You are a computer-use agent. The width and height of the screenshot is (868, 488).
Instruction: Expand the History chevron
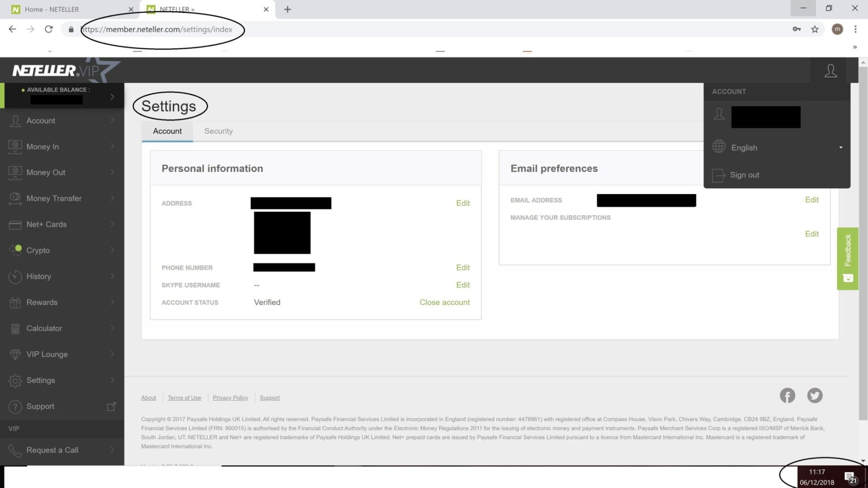point(112,276)
